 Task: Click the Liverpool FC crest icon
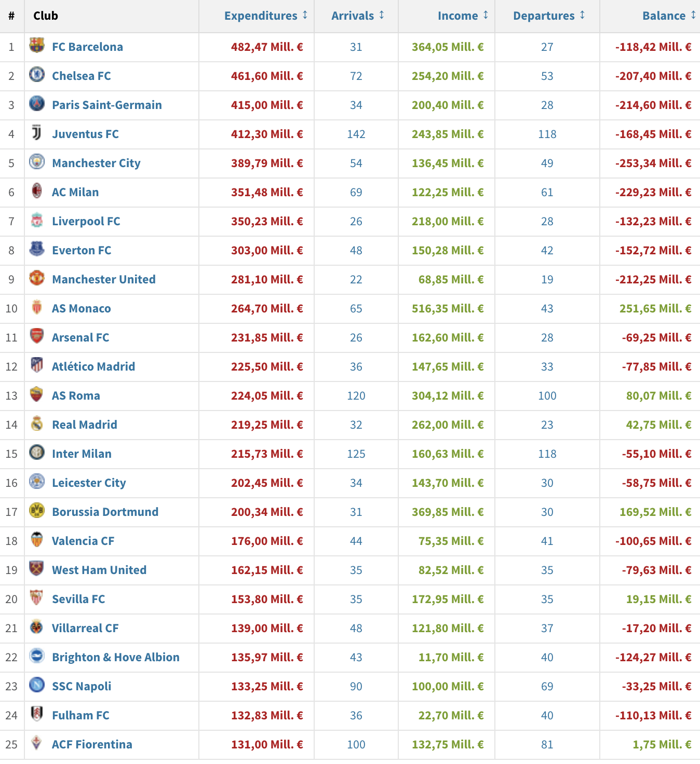click(x=36, y=220)
